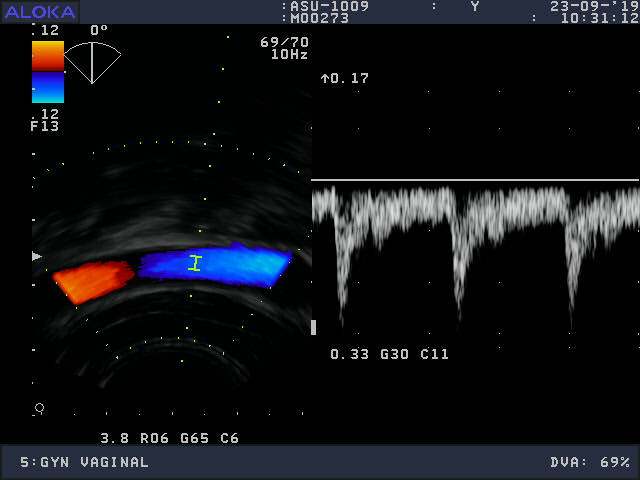
Task: Click the white focus triangle marker
Action: pyautogui.click(x=37, y=256)
